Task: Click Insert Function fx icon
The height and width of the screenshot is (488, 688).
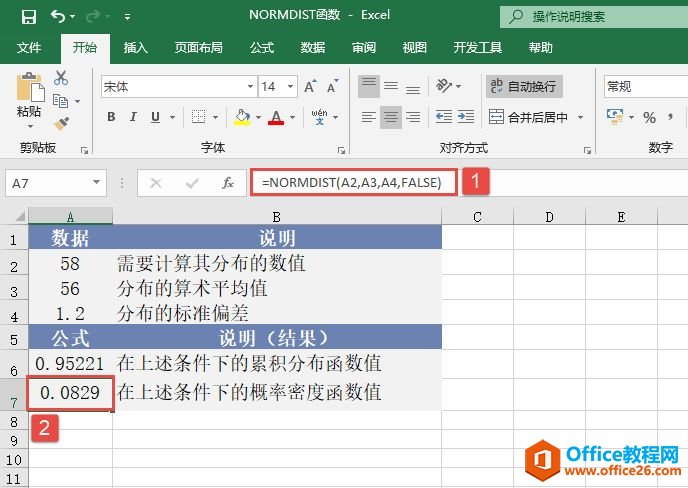Action: [x=228, y=183]
